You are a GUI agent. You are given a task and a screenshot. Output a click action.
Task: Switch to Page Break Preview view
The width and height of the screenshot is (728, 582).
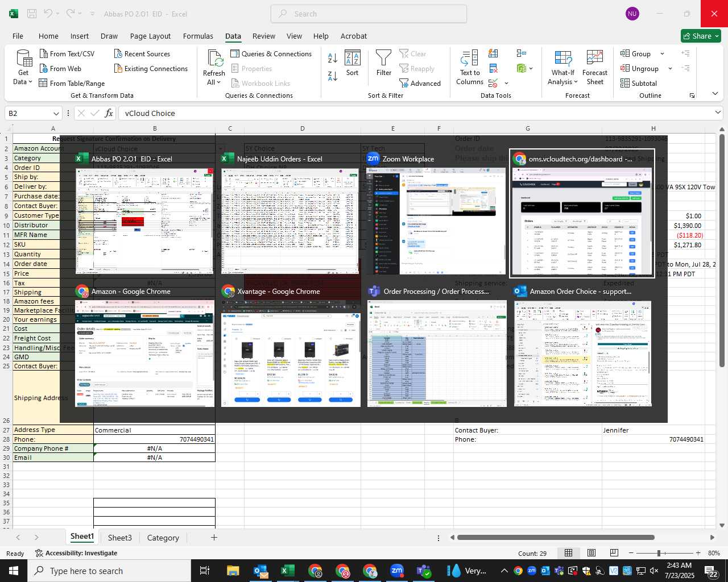(614, 553)
